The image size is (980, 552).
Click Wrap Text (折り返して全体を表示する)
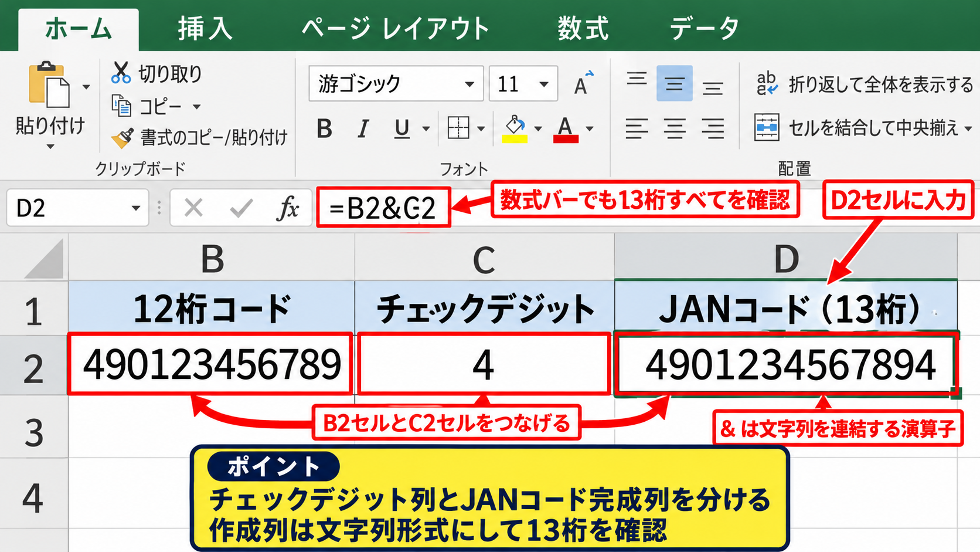(865, 84)
